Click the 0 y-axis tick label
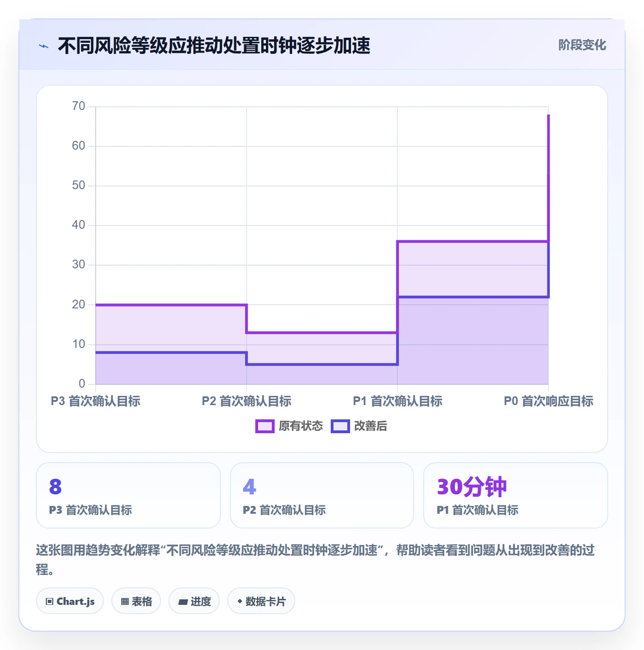644x650 pixels. [82, 383]
